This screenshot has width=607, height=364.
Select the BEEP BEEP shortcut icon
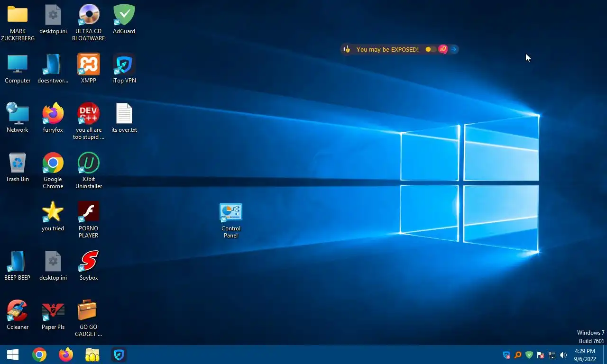[x=18, y=265]
